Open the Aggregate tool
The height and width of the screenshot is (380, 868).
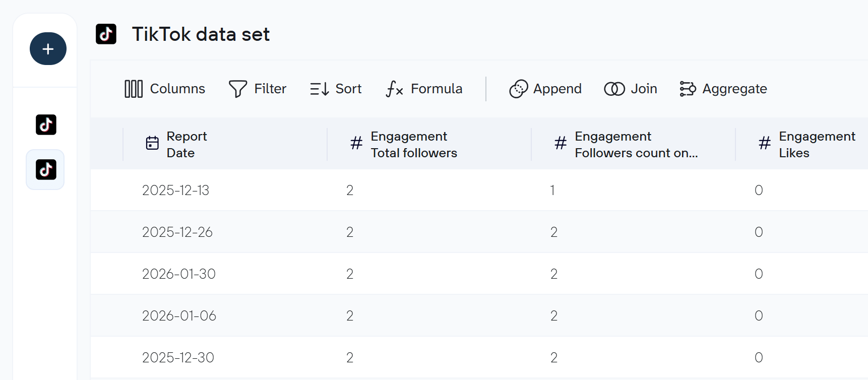(723, 89)
